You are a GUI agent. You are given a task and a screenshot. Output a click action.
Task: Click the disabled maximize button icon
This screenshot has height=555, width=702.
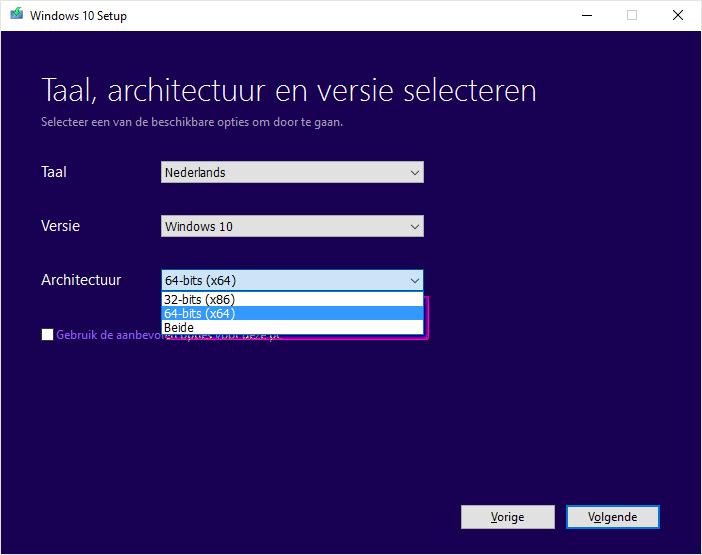[632, 15]
